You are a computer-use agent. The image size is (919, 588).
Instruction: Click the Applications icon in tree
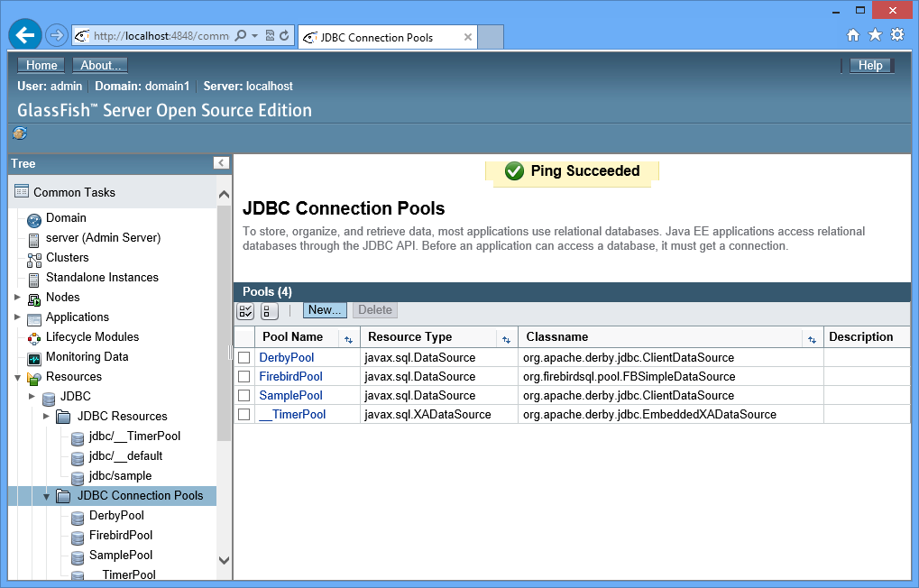(34, 319)
